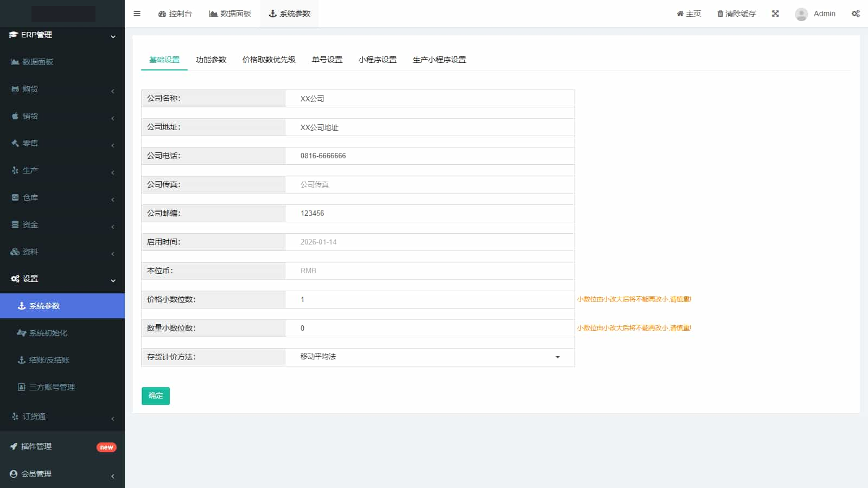868x488 pixels.
Task: Open the 单号设置 tab
Action: pyautogui.click(x=327, y=60)
